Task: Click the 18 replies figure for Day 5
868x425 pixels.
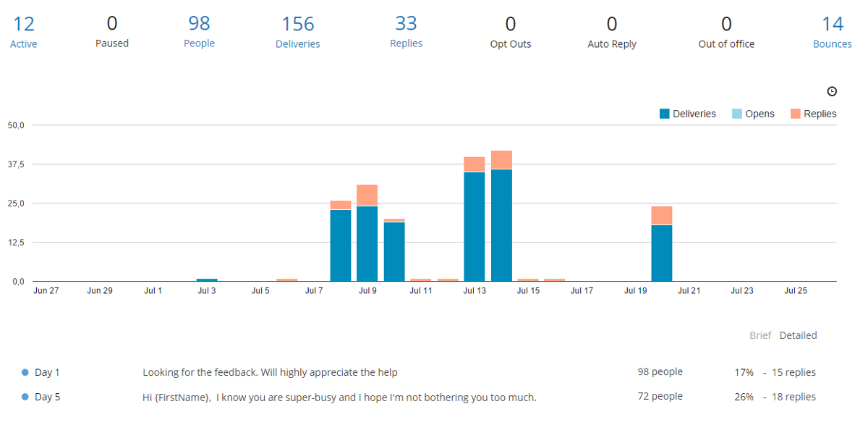Action: click(793, 397)
